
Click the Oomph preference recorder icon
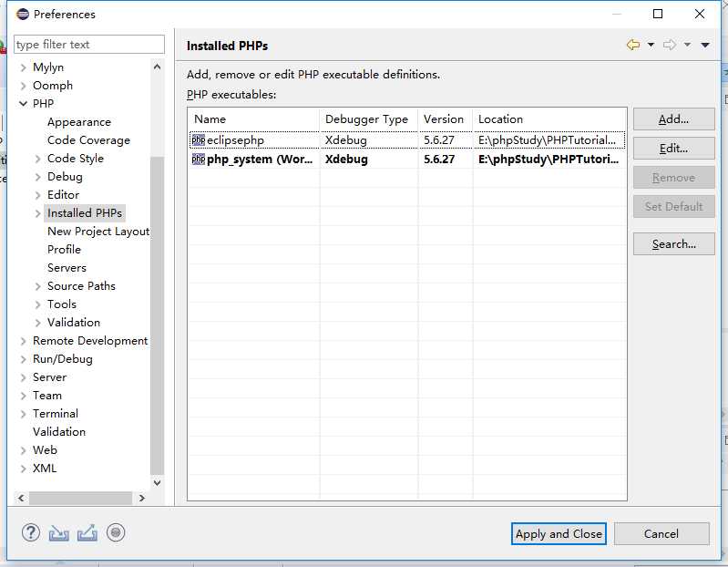(x=116, y=532)
